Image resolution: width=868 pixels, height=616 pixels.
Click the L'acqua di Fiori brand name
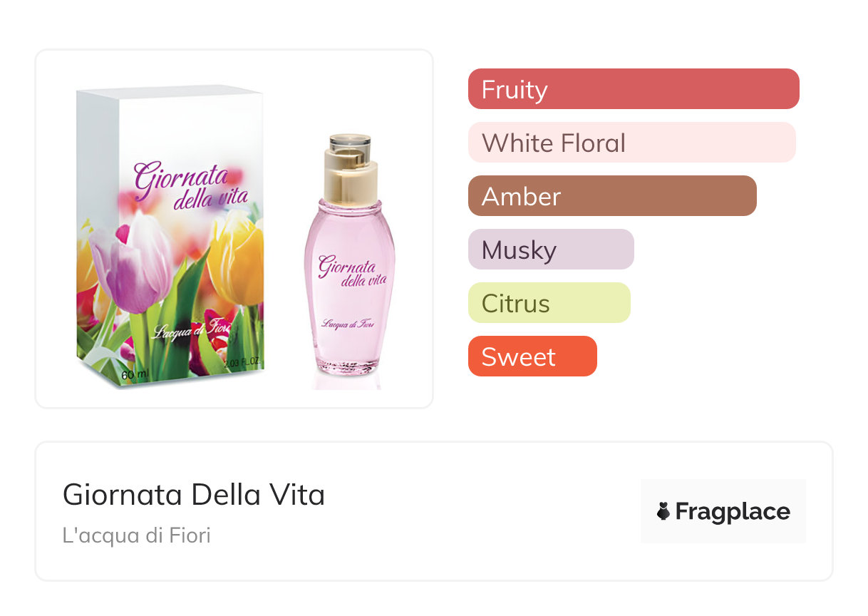(x=137, y=535)
